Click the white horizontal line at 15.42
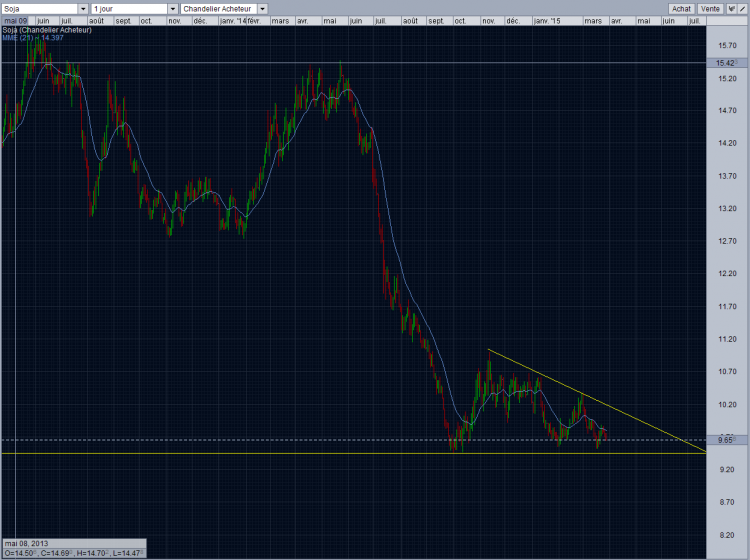This screenshot has height=560, width=750. pyautogui.click(x=354, y=63)
